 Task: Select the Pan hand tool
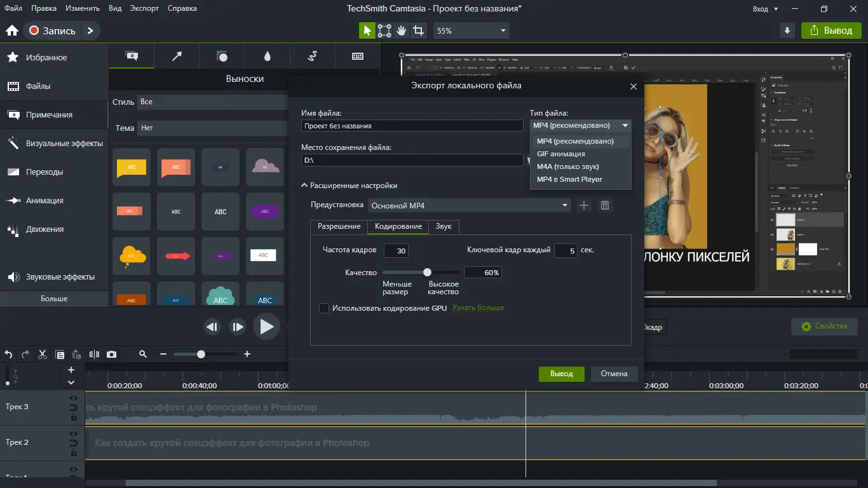tap(402, 30)
